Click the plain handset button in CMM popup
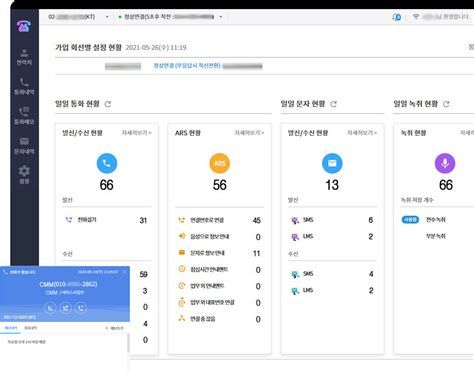The height and width of the screenshot is (373, 474). click(x=50, y=307)
